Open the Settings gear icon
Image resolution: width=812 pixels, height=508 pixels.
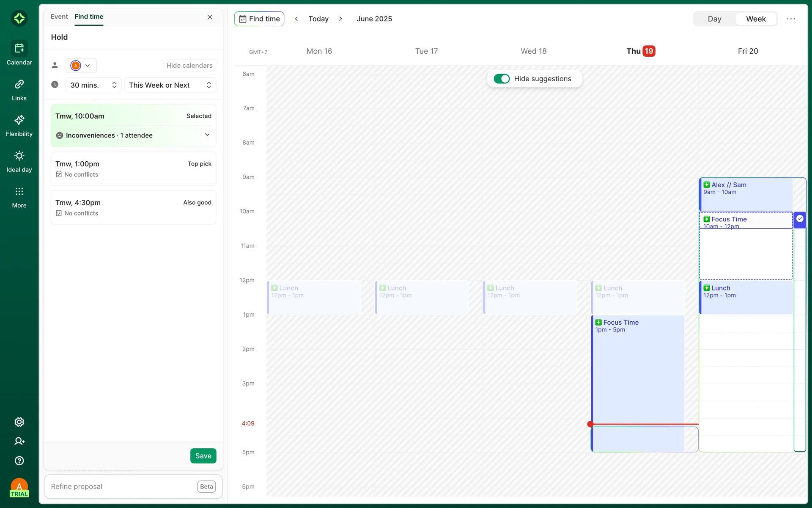click(x=19, y=422)
